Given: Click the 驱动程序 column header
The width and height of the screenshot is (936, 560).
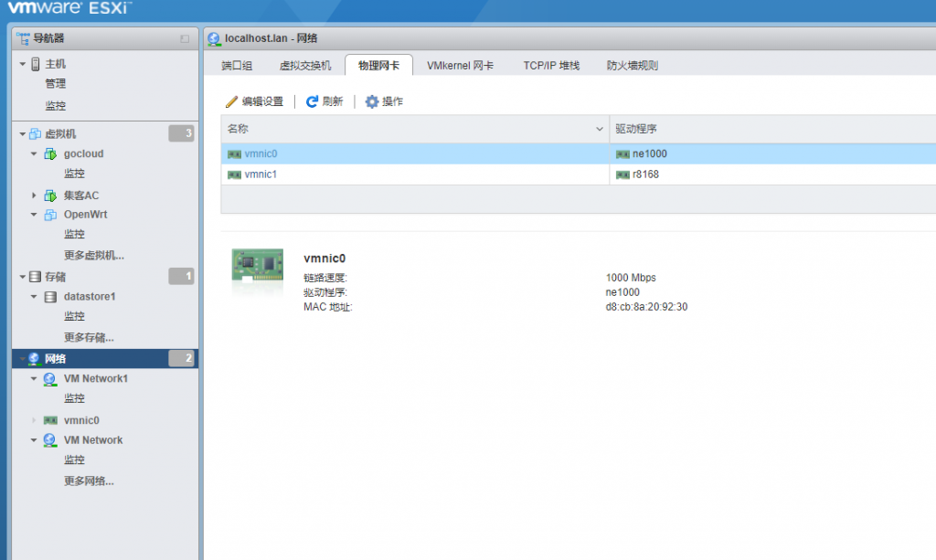Looking at the screenshot, I should point(772,129).
